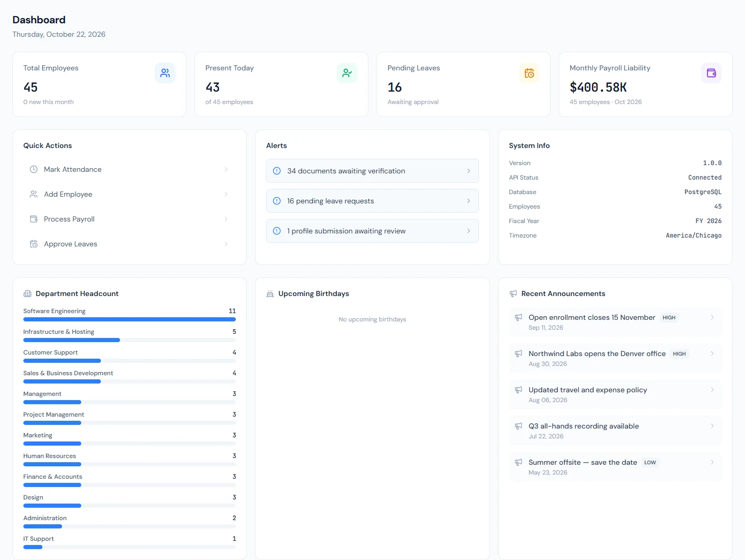Click the "No upcoming birthdays" message
Screen dimensions: 745x560
pyautogui.click(x=373, y=319)
